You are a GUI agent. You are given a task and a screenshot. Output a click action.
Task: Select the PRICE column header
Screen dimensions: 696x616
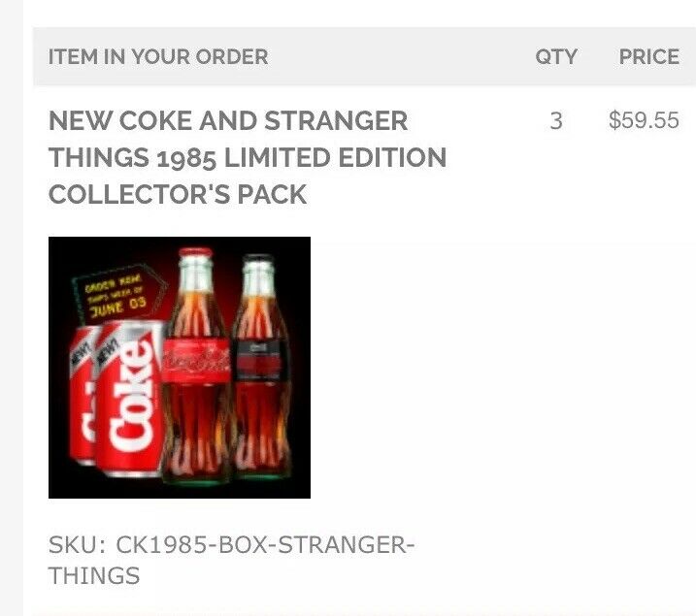coord(649,57)
